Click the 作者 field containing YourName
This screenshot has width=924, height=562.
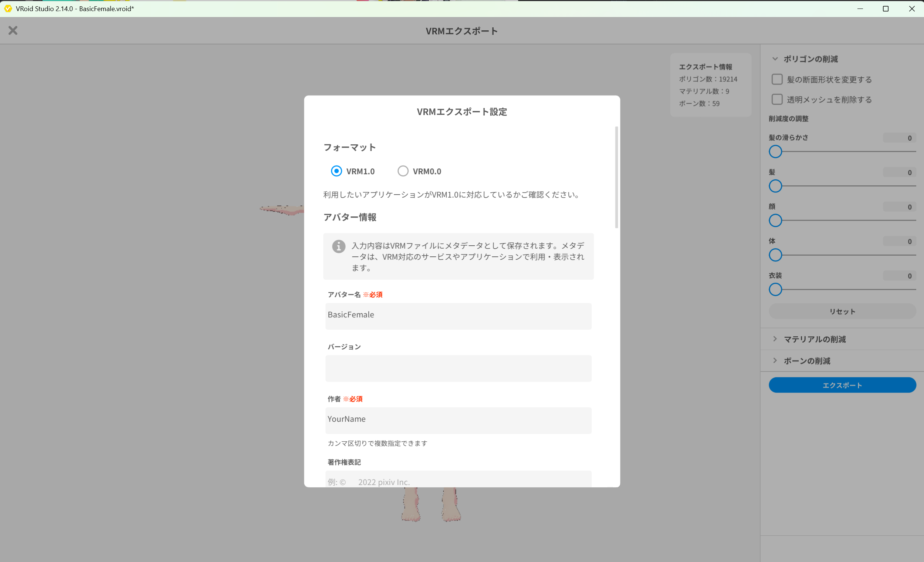pos(458,421)
